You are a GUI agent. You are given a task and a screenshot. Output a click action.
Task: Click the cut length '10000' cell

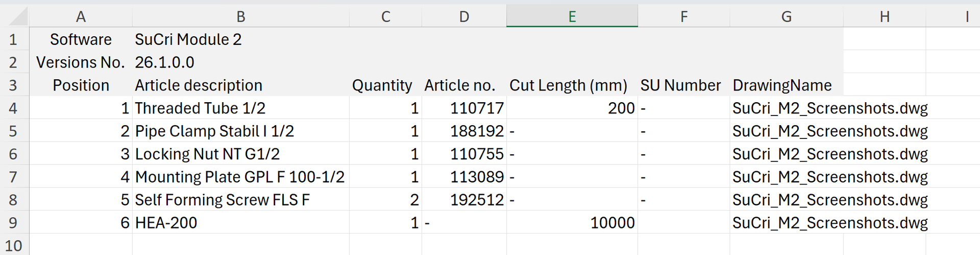tap(572, 223)
